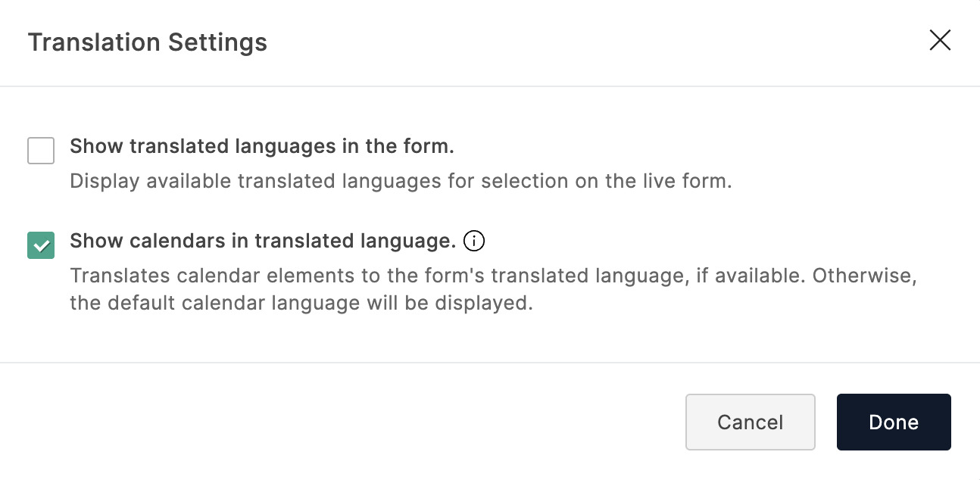
Task: Close the Translation Settings dialog
Action: pyautogui.click(x=940, y=41)
